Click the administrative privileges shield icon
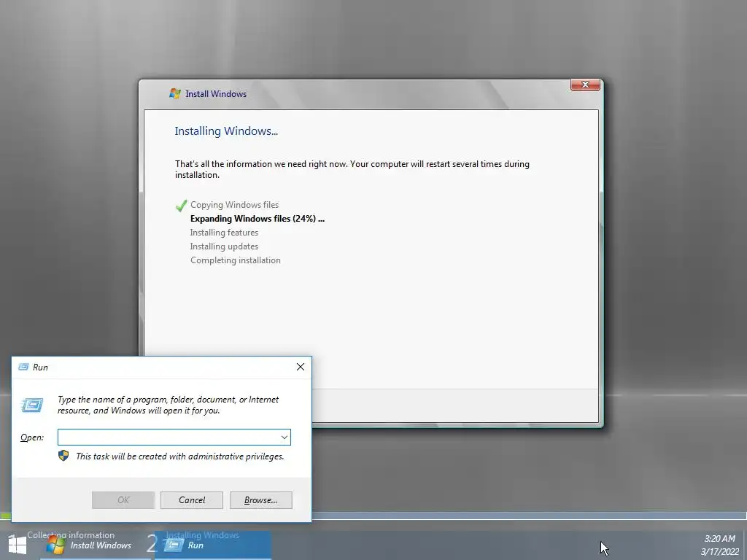 (63, 456)
